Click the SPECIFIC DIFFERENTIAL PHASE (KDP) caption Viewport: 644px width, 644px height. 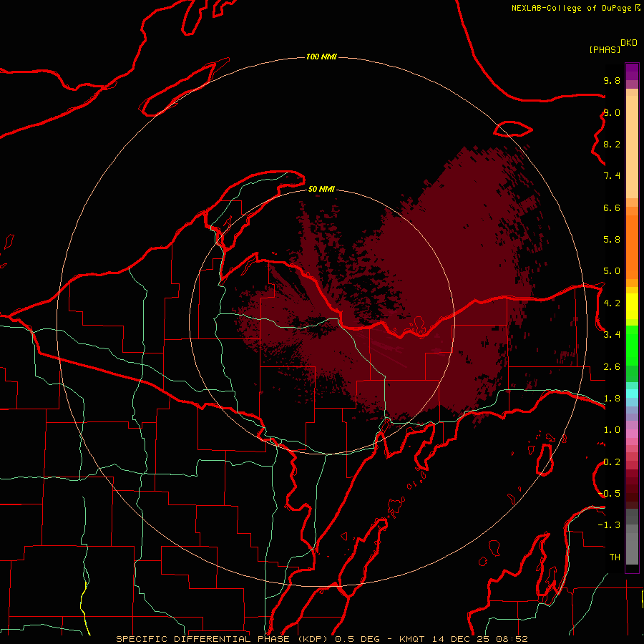[223, 639]
